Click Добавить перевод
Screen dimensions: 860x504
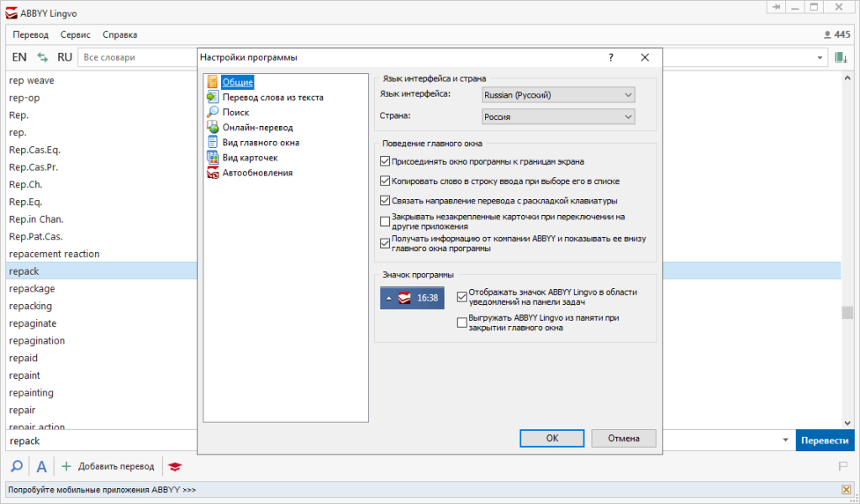(108, 467)
